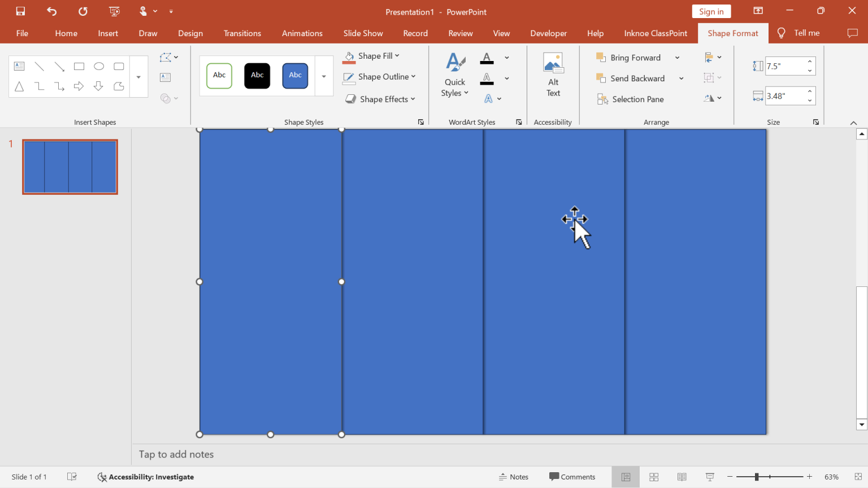Image resolution: width=868 pixels, height=488 pixels.
Task: Click the Isosceles Triangle shape
Action: pyautogui.click(x=19, y=86)
